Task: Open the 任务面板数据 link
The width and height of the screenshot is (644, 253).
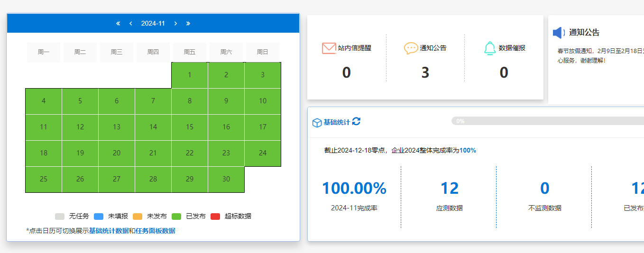Action: point(155,231)
